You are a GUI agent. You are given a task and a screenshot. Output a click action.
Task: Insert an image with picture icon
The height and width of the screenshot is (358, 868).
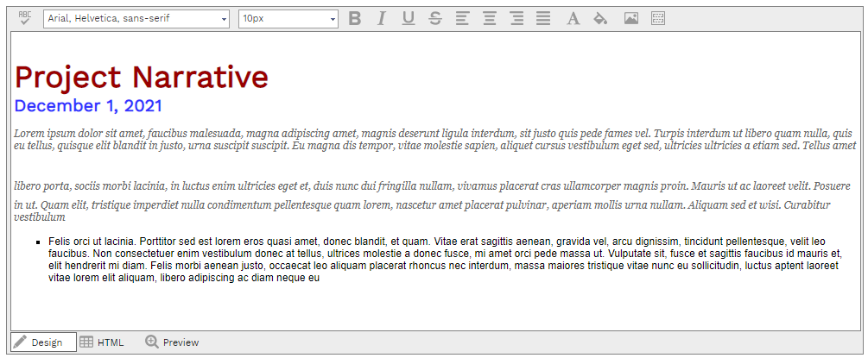631,18
